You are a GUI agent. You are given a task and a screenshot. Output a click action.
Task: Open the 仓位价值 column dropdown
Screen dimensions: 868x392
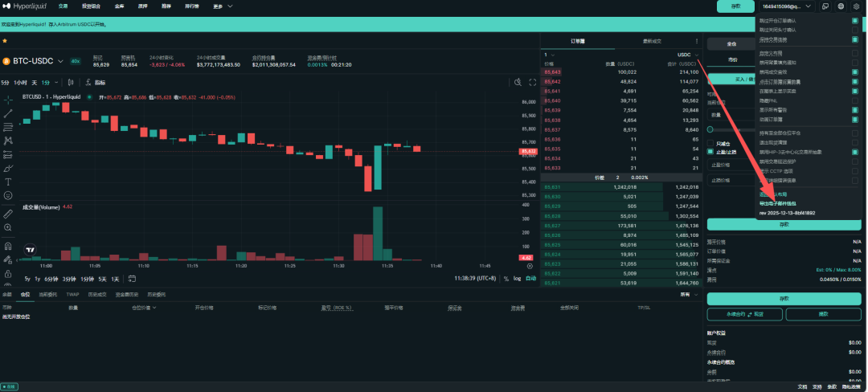tap(144, 307)
